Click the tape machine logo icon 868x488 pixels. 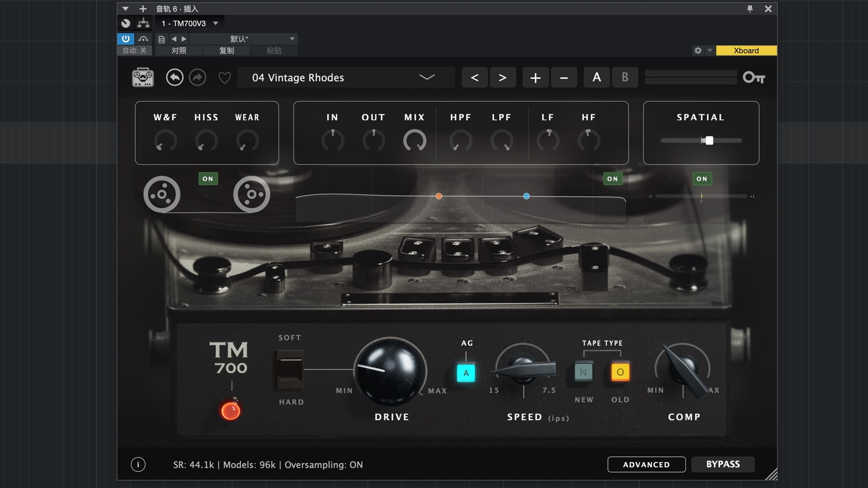pos(143,78)
